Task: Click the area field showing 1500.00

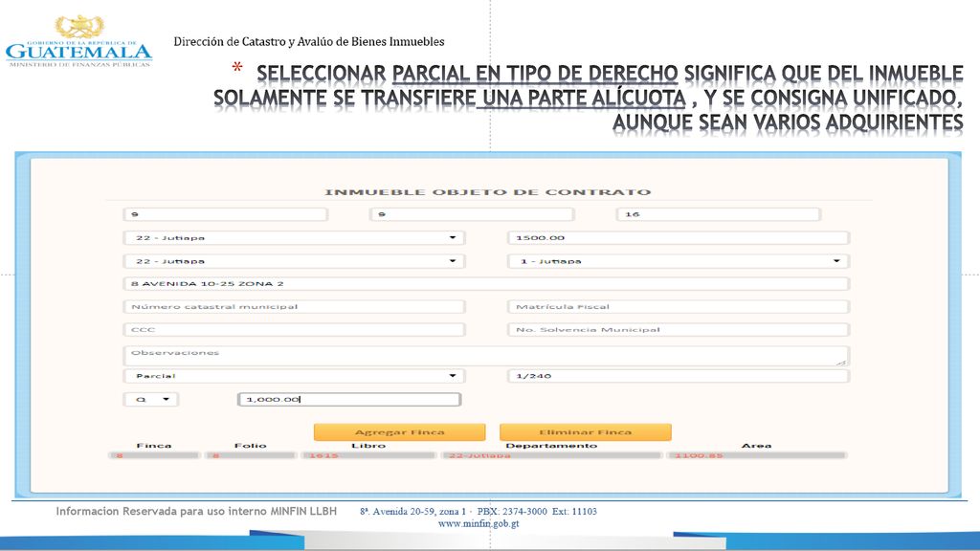Action: coord(679,238)
